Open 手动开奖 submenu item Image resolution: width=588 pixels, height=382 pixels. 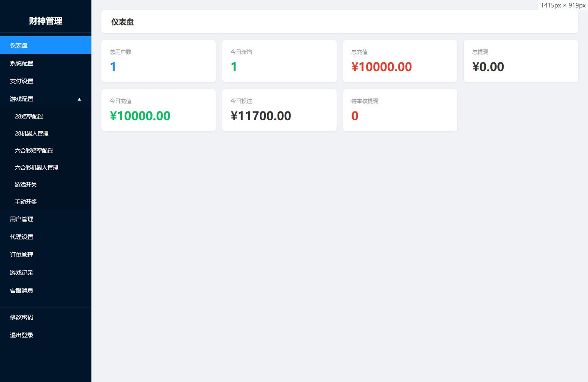click(46, 202)
